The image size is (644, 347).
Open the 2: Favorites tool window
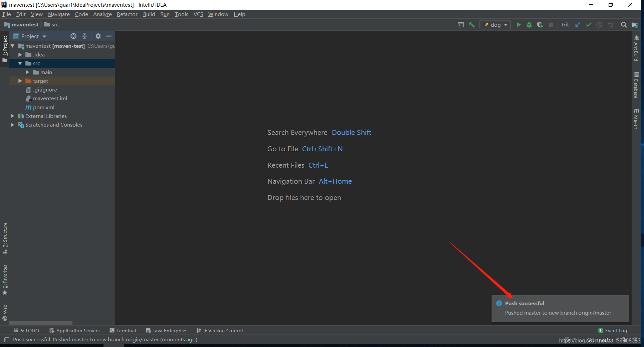click(5, 280)
